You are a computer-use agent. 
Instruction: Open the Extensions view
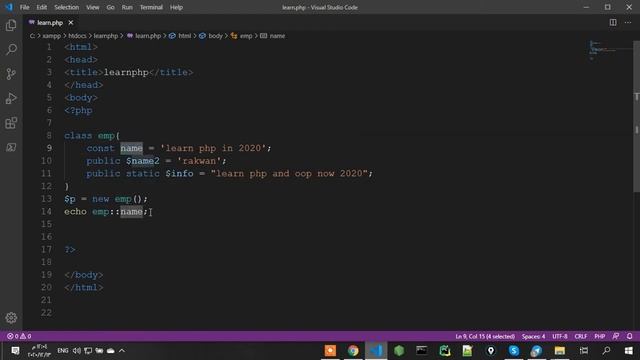pyautogui.click(x=11, y=123)
